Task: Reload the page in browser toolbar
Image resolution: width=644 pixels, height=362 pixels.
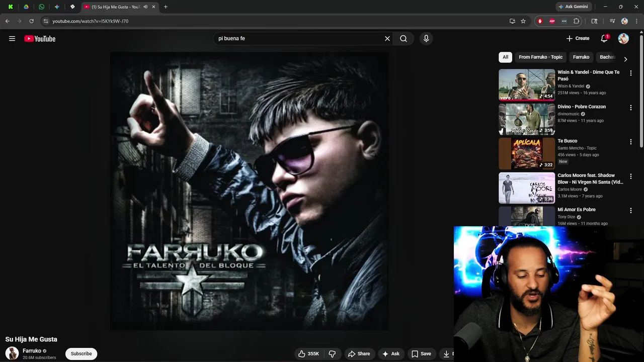Action: pyautogui.click(x=31, y=21)
